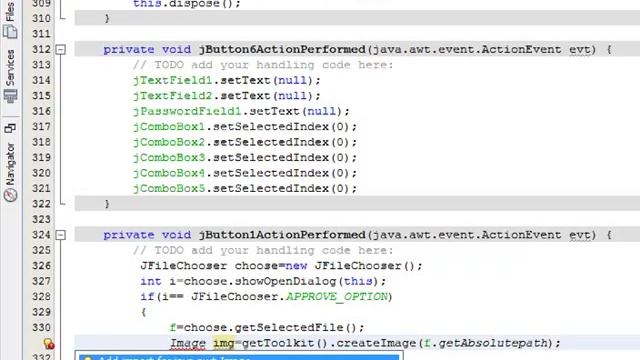
Task: Click the closing brace on line 322
Action: point(107,203)
